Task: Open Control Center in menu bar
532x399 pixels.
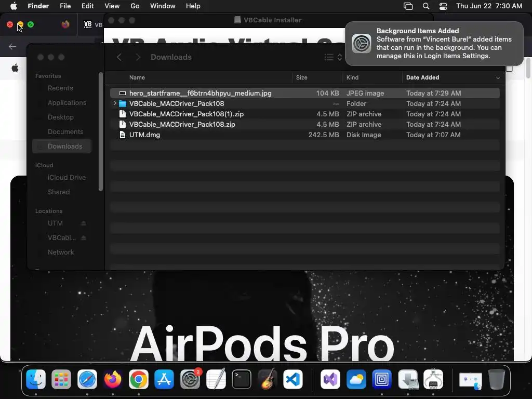Action: tap(443, 6)
